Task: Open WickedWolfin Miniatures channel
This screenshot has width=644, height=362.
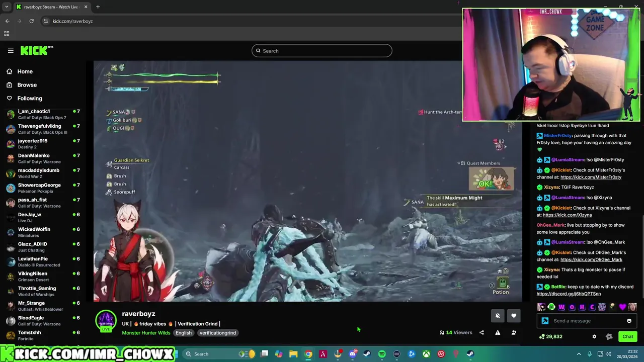Action: [43, 232]
